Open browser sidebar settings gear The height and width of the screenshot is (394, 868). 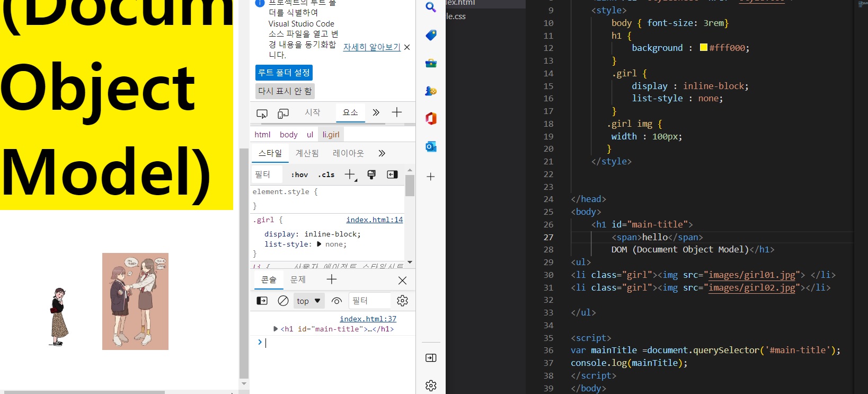(x=431, y=386)
